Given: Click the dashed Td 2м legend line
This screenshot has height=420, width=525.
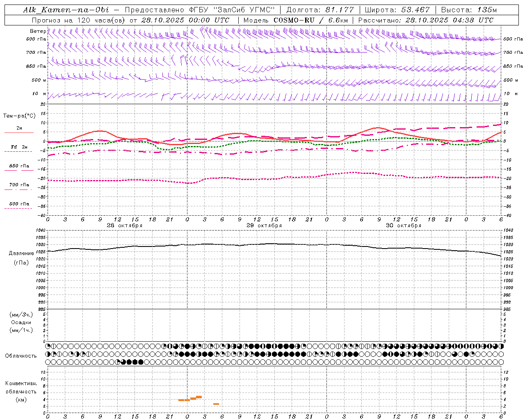Looking at the screenshot, I should pyautogui.click(x=18, y=151).
